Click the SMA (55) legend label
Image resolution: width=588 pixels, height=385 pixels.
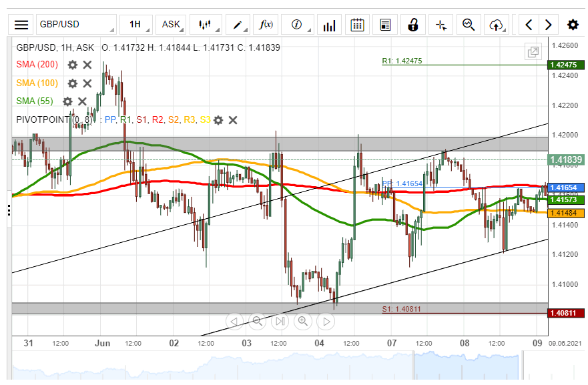pyautogui.click(x=35, y=101)
